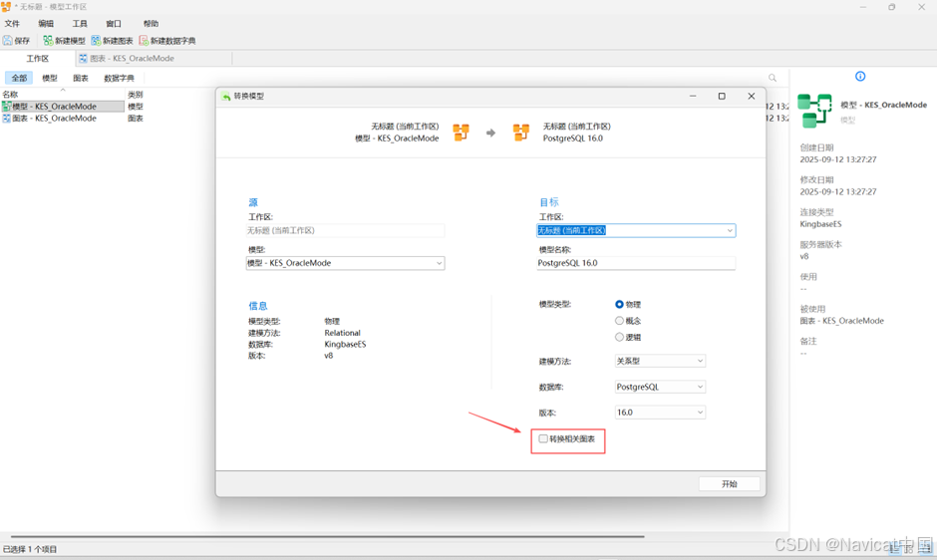Open the 编辑 menu
This screenshot has height=560, width=937.
[46, 24]
